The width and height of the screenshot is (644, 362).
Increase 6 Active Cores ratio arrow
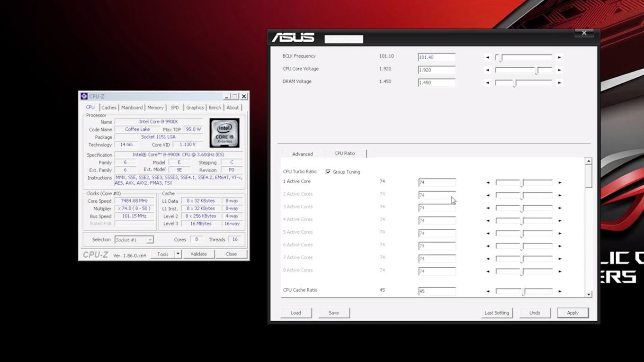pyautogui.click(x=560, y=246)
